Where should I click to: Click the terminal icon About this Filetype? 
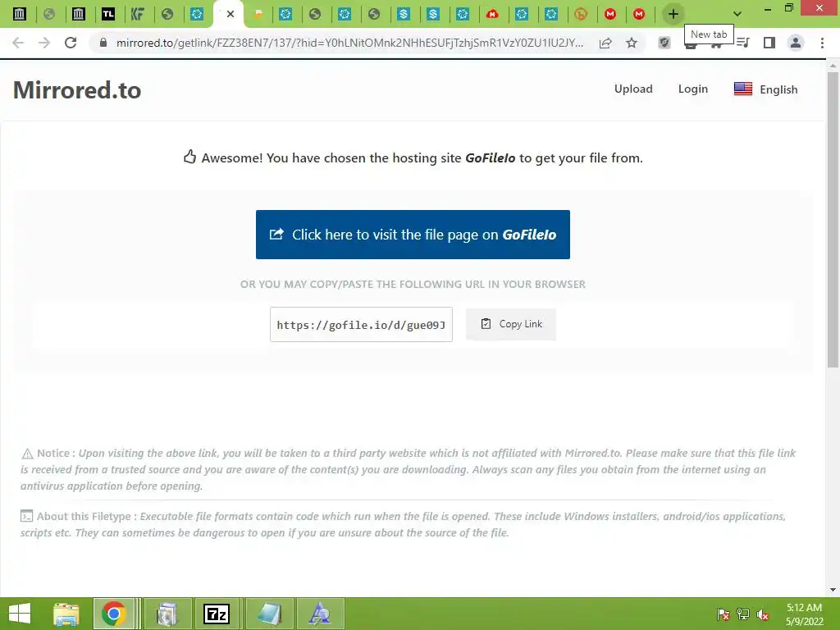(27, 517)
